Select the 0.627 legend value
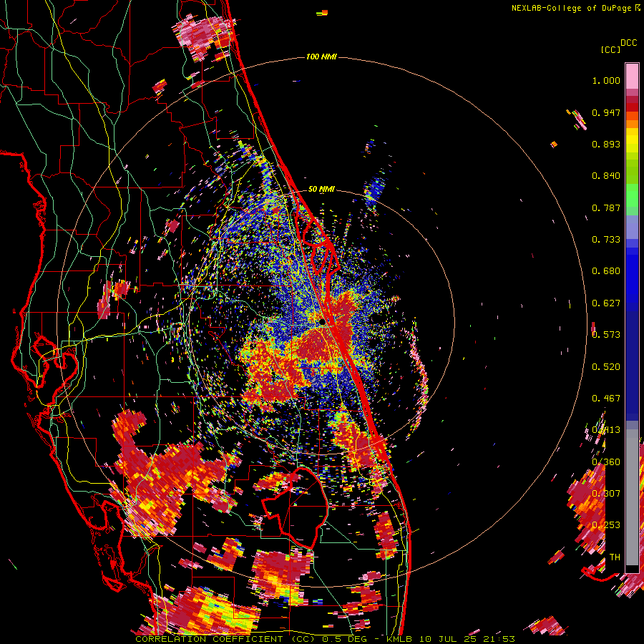 pyautogui.click(x=606, y=303)
